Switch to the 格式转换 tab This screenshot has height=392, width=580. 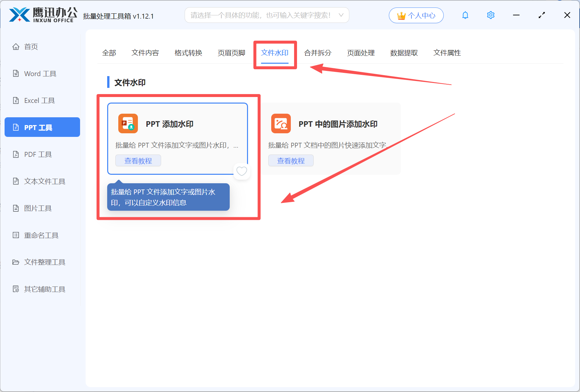coord(188,53)
